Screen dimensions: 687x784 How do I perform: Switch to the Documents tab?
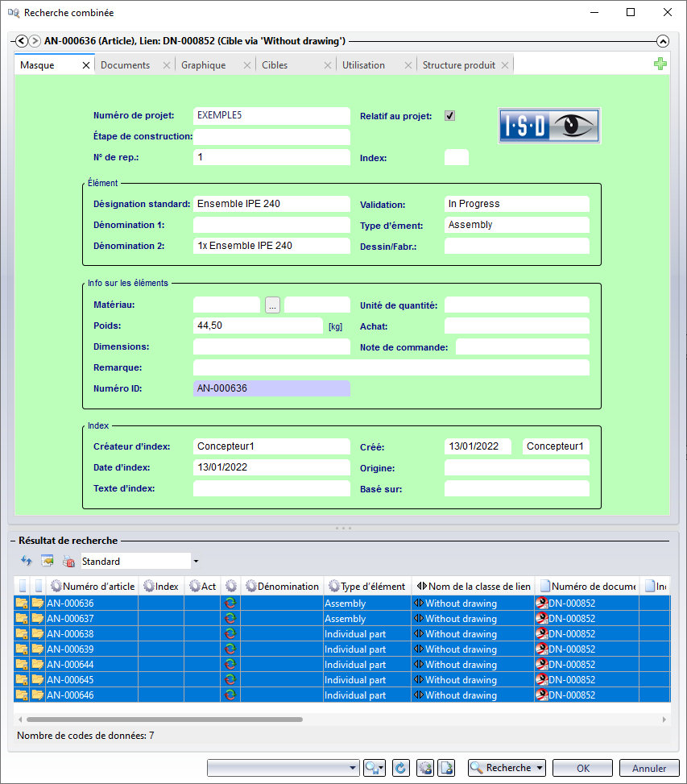click(x=125, y=65)
